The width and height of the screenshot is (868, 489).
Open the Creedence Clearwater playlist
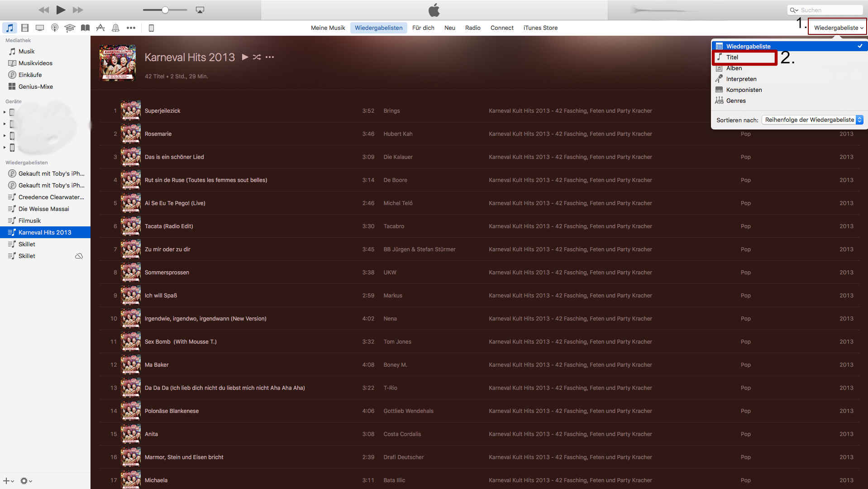(45, 197)
